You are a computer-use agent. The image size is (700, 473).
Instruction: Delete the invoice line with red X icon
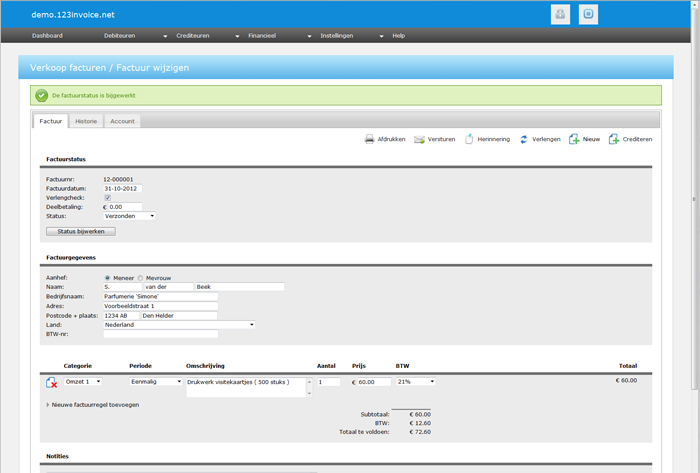pyautogui.click(x=52, y=382)
